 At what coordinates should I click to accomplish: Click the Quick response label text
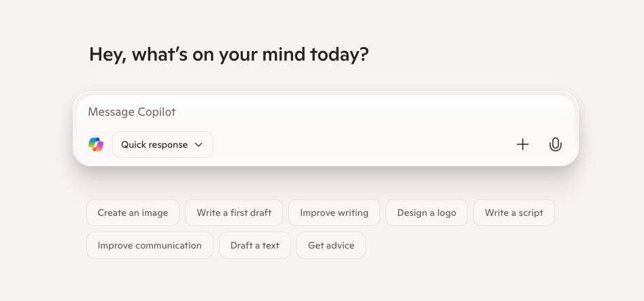[x=154, y=145]
